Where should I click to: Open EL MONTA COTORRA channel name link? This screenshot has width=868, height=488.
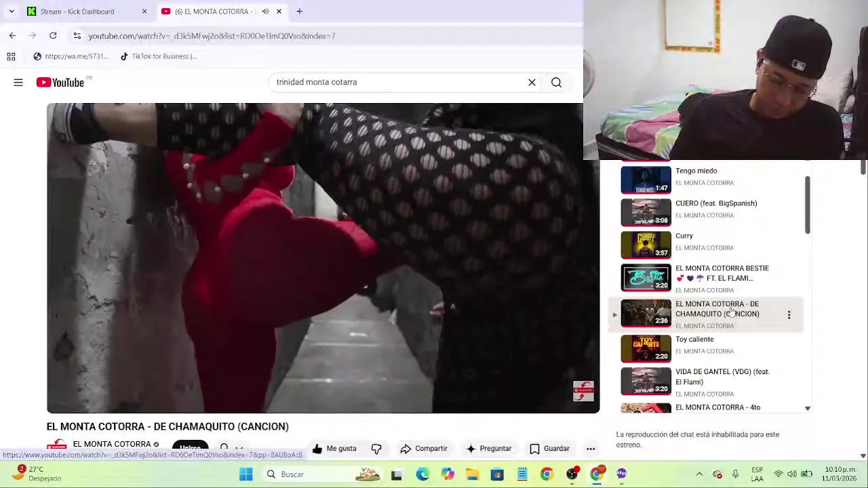pos(112,444)
